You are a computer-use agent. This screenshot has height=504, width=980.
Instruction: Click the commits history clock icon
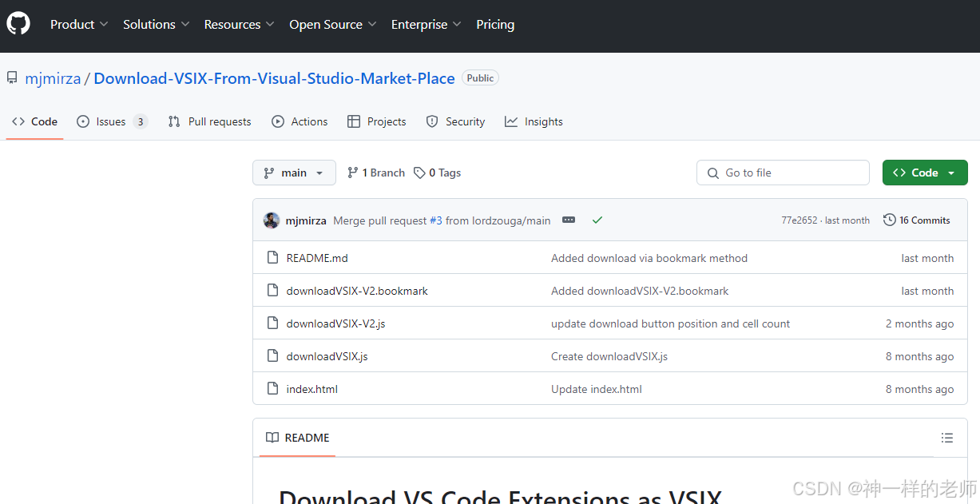pyautogui.click(x=889, y=220)
